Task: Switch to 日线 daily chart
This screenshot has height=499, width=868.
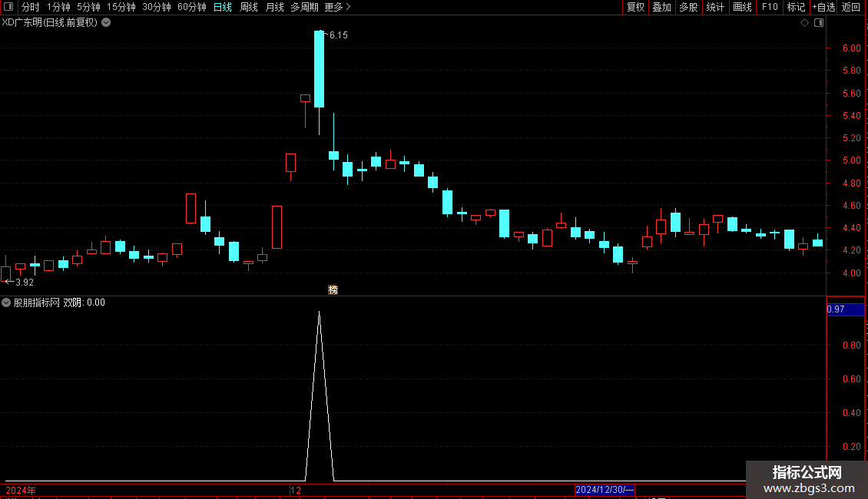Action: coord(223,7)
